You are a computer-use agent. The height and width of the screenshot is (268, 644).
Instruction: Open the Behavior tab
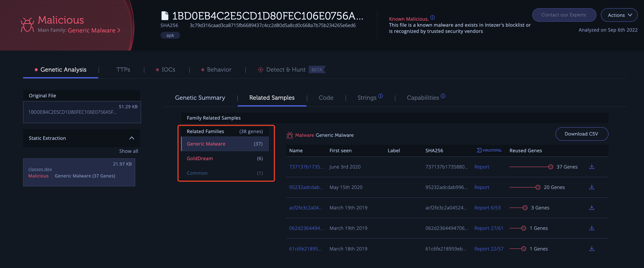tap(219, 70)
